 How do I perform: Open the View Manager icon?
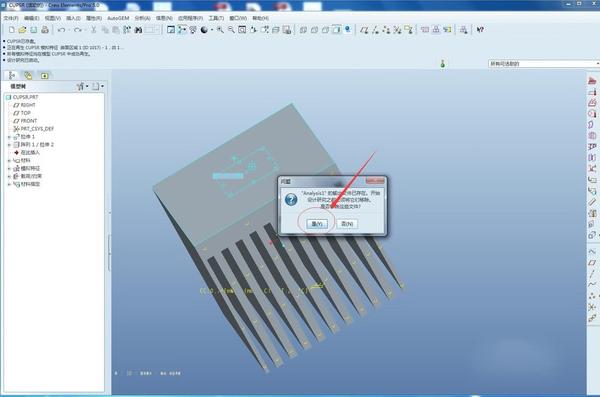(x=287, y=29)
